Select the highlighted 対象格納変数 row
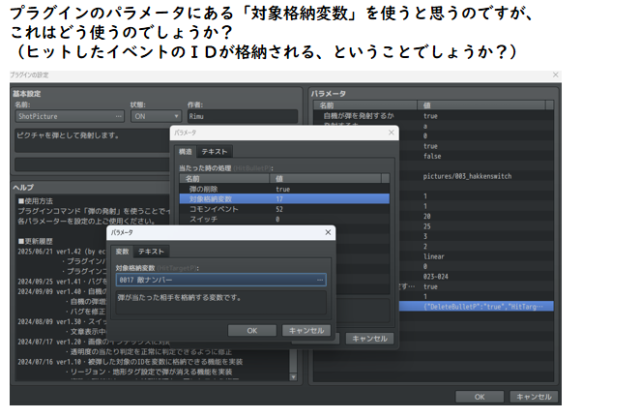Image resolution: width=640 pixels, height=418 pixels. [284, 199]
